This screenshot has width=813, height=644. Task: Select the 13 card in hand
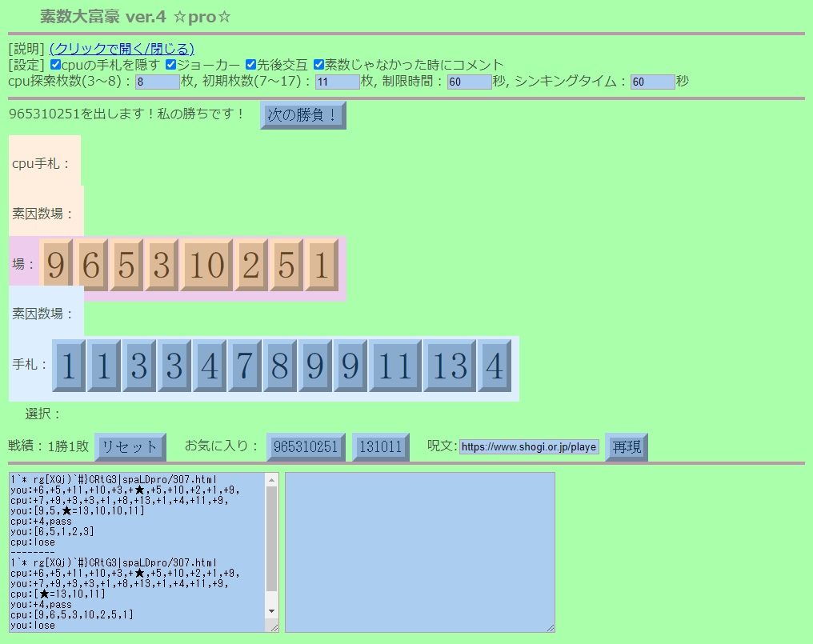click(x=450, y=366)
